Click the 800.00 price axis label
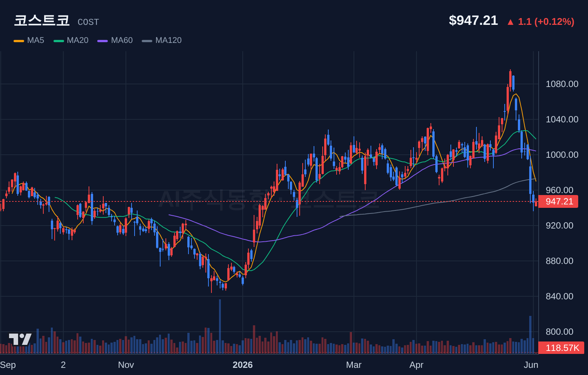Viewport: 588px width, 375px height. click(x=559, y=332)
